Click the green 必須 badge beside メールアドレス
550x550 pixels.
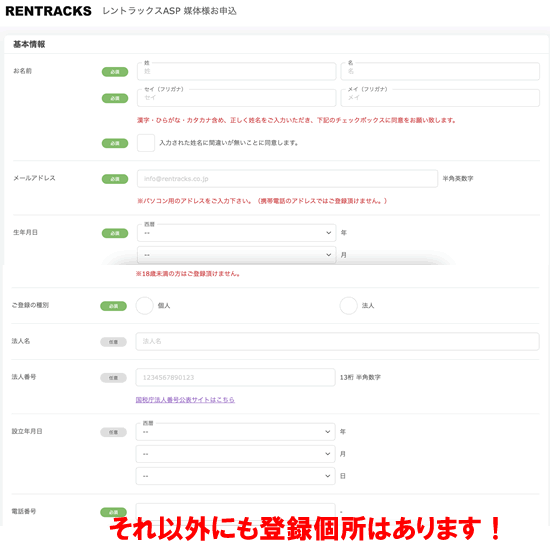coord(115,179)
